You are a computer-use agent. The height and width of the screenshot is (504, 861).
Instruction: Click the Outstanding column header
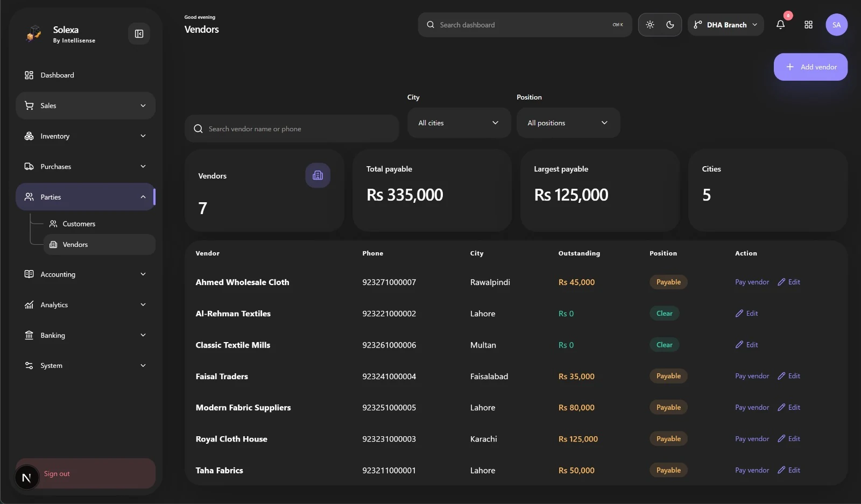tap(579, 253)
